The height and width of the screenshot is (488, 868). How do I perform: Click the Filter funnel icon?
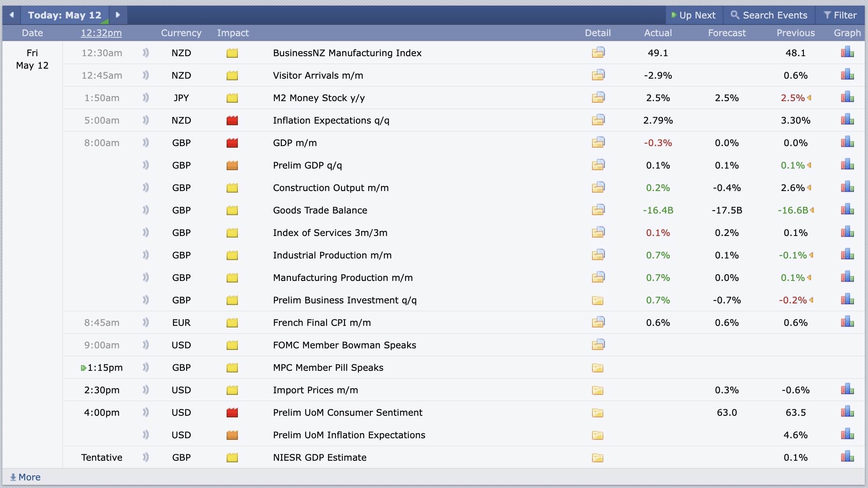click(x=827, y=15)
